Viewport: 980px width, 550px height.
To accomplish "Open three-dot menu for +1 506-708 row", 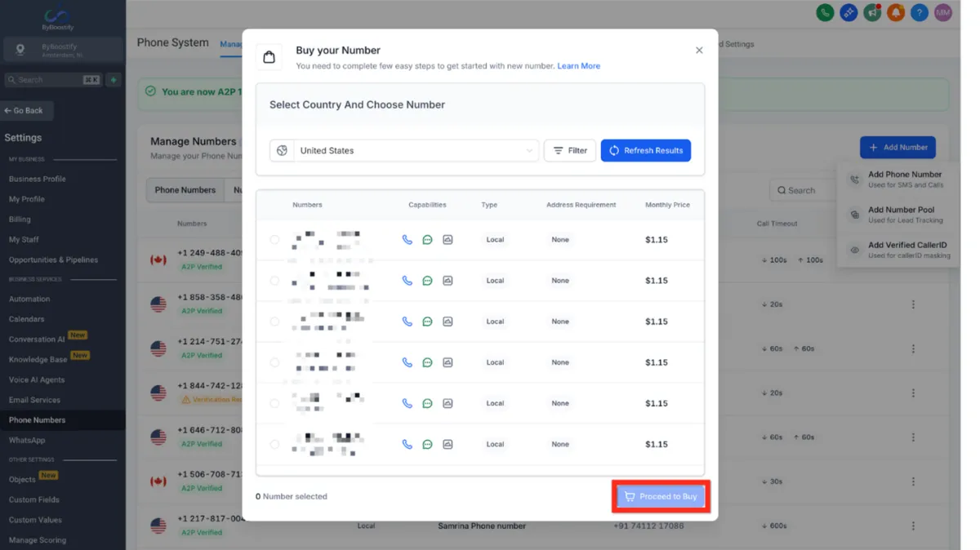I will [913, 481].
